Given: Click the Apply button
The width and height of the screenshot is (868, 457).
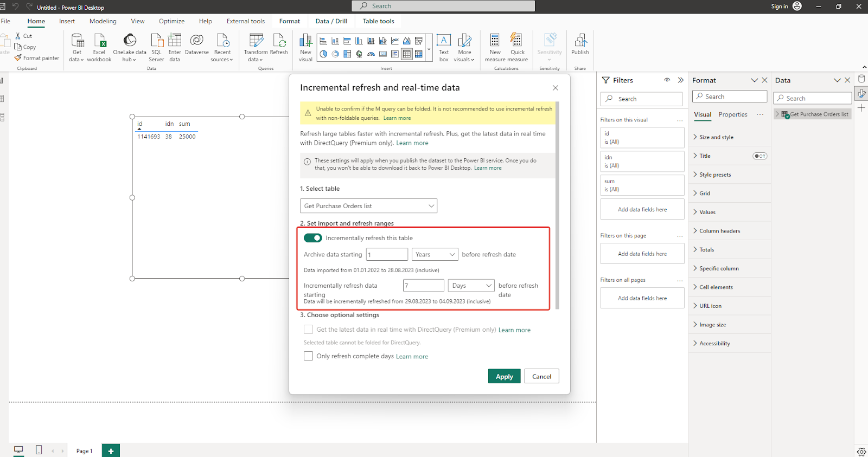Looking at the screenshot, I should (x=505, y=377).
